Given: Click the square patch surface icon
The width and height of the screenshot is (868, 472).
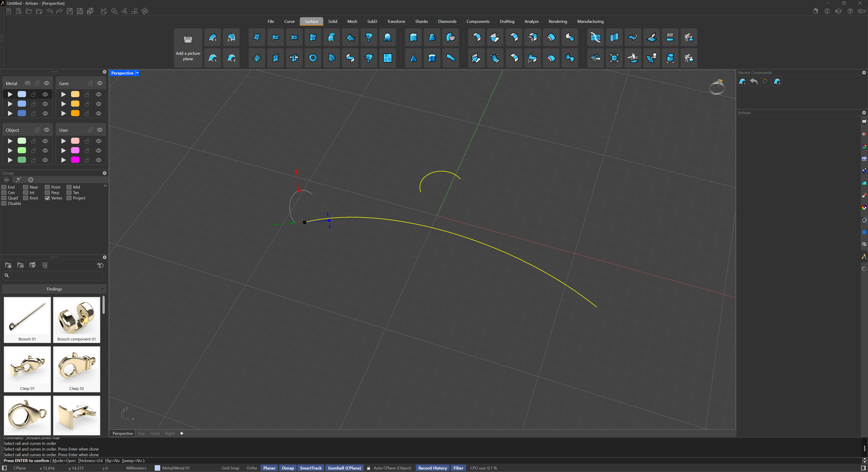Looking at the screenshot, I should click(x=388, y=58).
